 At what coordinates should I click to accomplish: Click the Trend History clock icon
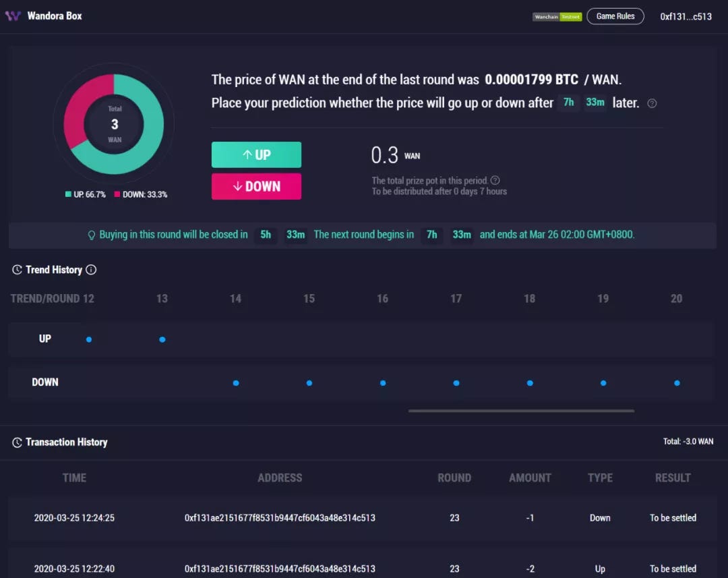point(17,270)
